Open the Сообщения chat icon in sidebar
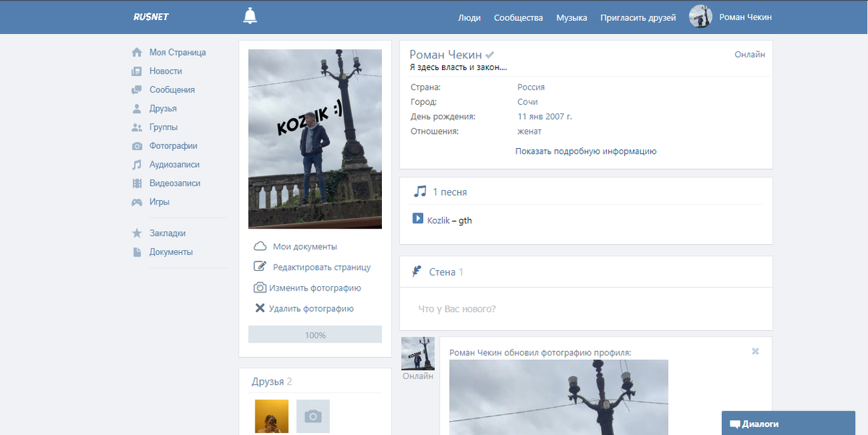This screenshot has width=868, height=435. tap(137, 90)
